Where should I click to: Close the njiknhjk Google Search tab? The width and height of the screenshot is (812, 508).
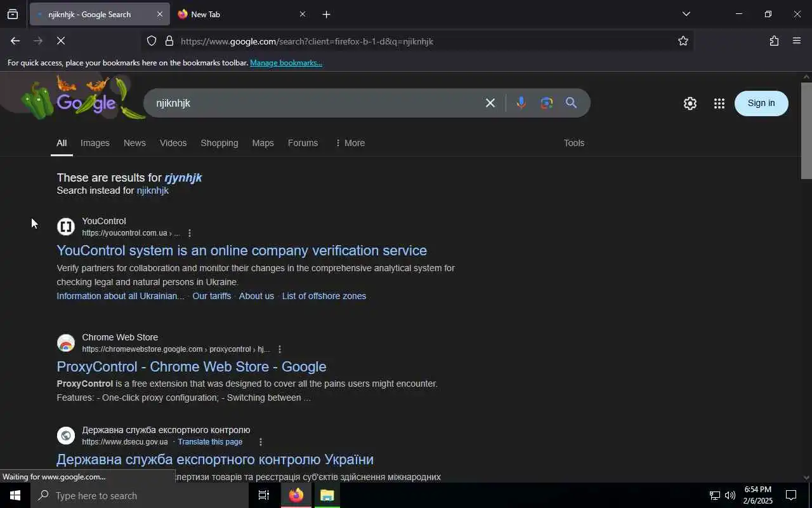coord(159,14)
